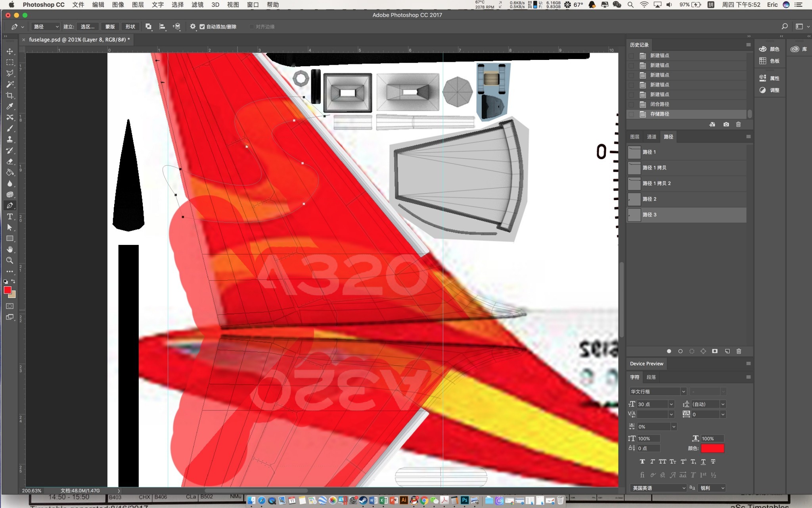Select the Hand tool
Image resolution: width=812 pixels, height=508 pixels.
[x=10, y=249]
